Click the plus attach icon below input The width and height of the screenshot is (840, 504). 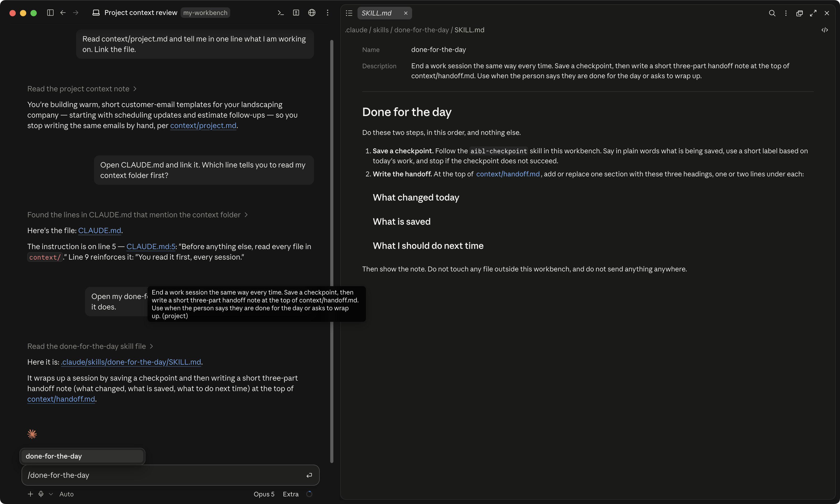(30, 494)
